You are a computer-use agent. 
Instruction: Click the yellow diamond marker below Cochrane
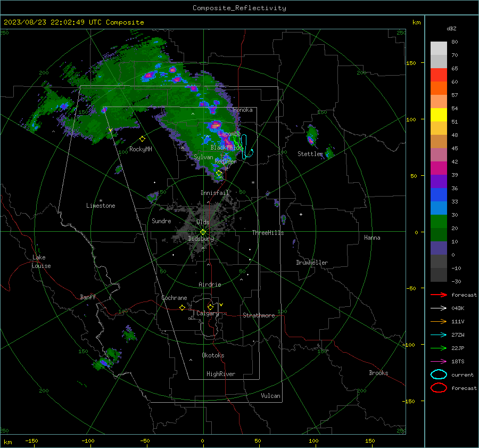point(183,308)
